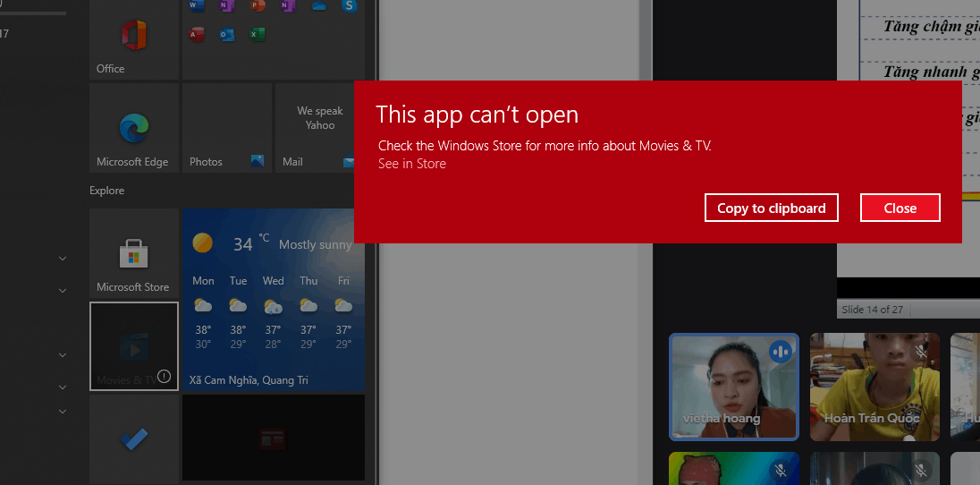Launch Outlook from the Office apps group

point(227,34)
